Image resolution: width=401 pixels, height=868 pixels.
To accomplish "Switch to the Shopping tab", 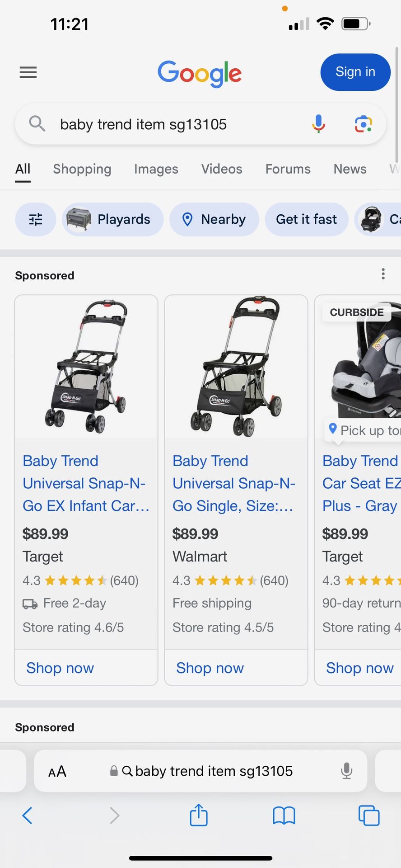I will point(82,169).
